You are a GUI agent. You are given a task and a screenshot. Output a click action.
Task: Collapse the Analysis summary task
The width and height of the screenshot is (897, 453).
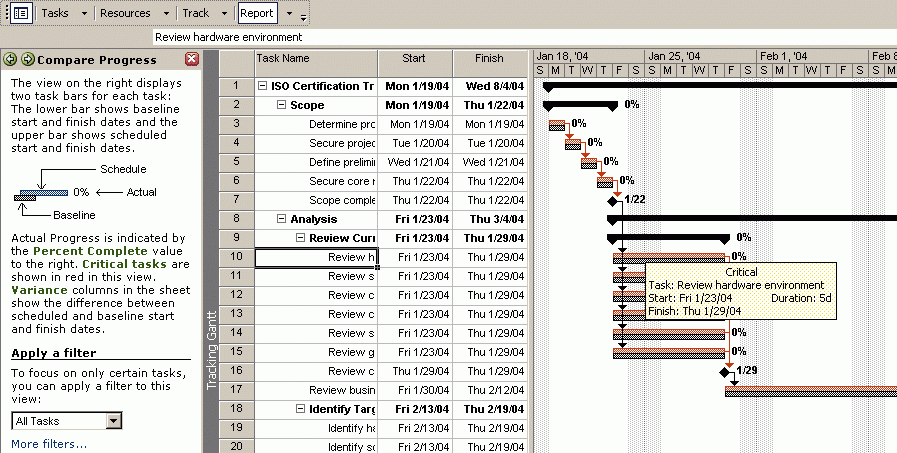click(281, 218)
